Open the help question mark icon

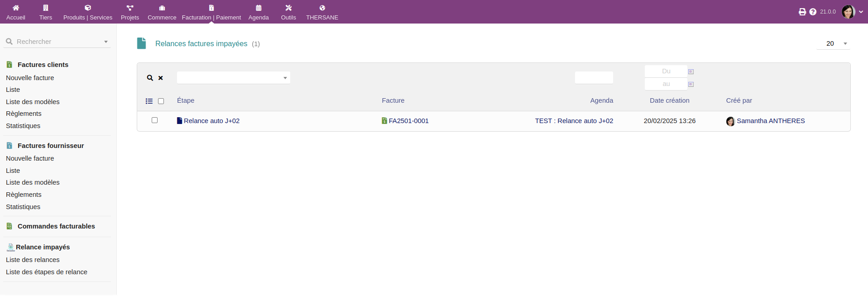click(x=813, y=12)
